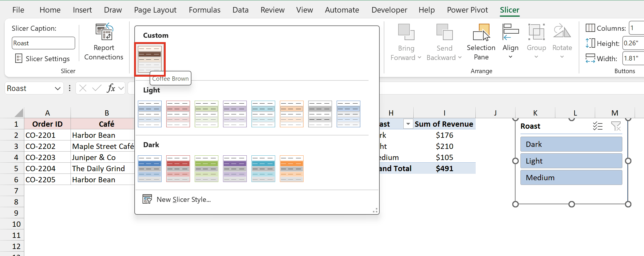This screenshot has width=644, height=256.
Task: Open the Bring Forward dropdown arrow
Action: pyautogui.click(x=419, y=57)
